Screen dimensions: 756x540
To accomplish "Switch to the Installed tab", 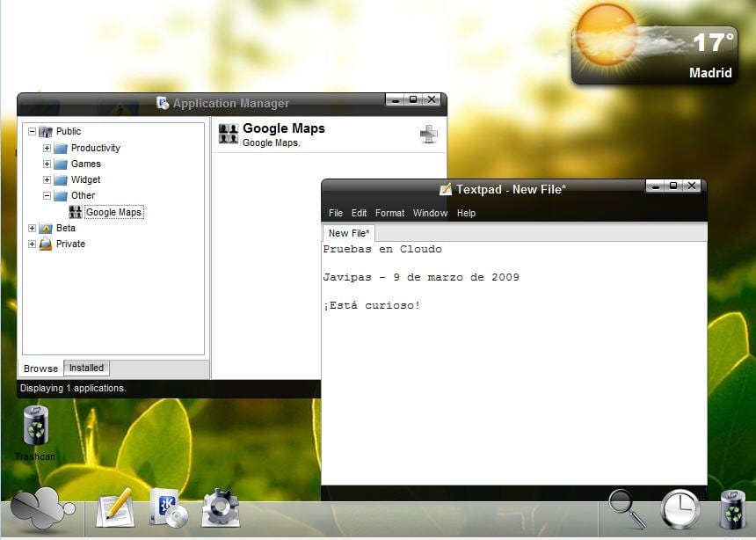I will pos(86,369).
